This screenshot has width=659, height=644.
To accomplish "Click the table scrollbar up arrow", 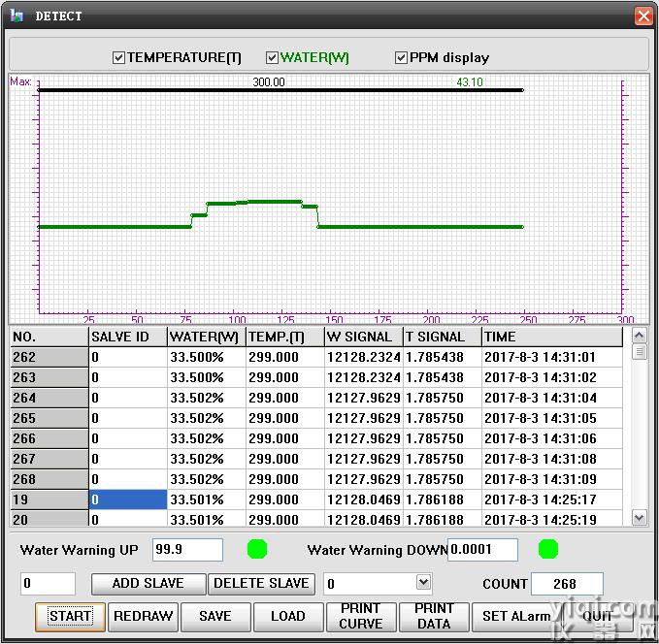I will [x=639, y=336].
